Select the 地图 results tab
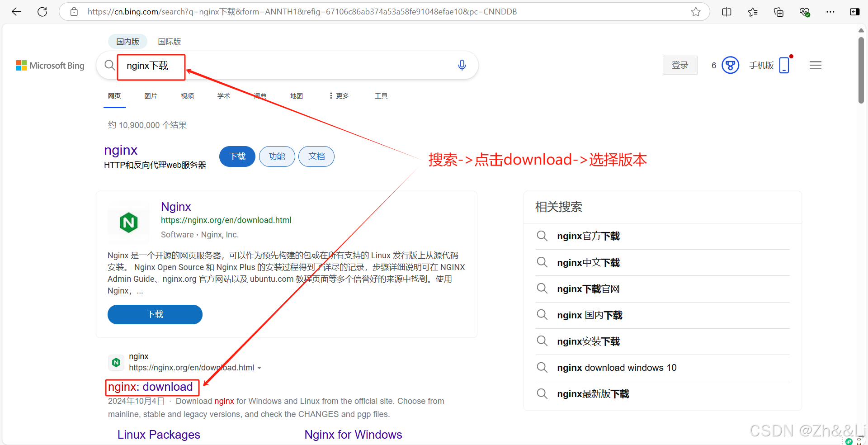This screenshot has height=445, width=868. [x=297, y=96]
